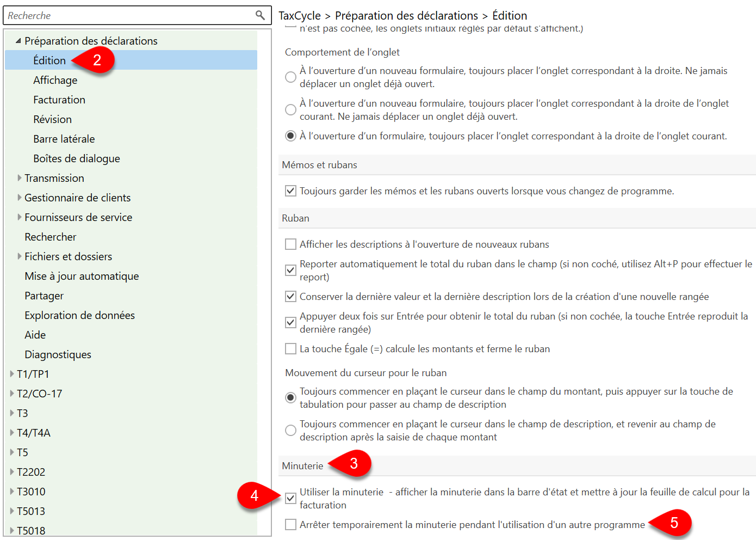Select radio: tab to the right, never move open tab
This screenshot has width=756, height=540.
[x=291, y=77]
